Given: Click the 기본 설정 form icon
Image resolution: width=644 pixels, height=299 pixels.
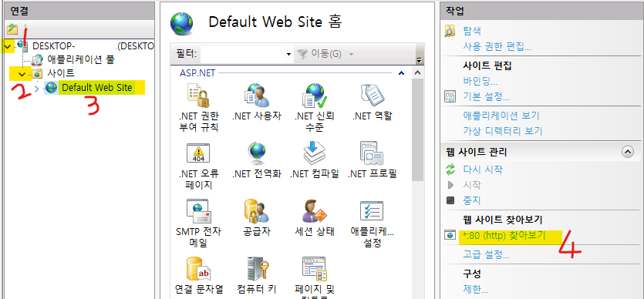Looking at the screenshot, I should 450,97.
